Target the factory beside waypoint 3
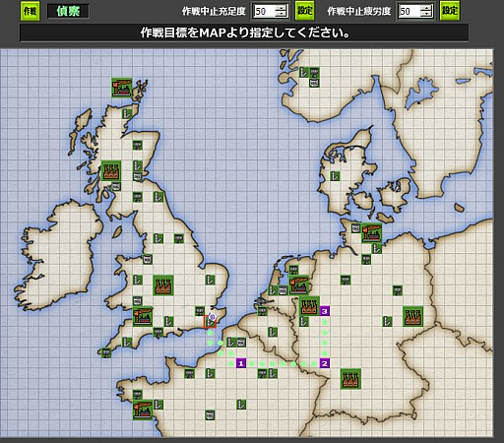504x443 pixels. click(309, 306)
